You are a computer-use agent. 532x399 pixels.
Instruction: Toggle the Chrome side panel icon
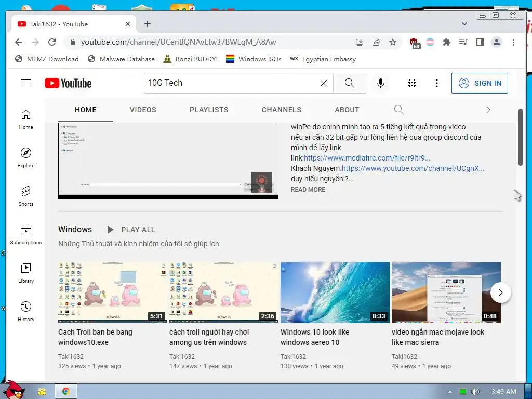click(x=480, y=42)
